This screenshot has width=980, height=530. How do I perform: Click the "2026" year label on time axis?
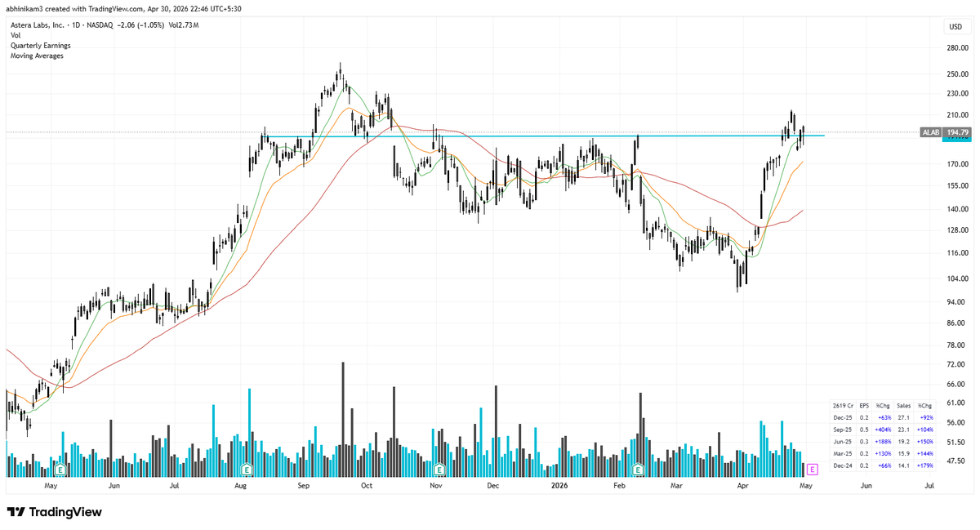(x=559, y=485)
